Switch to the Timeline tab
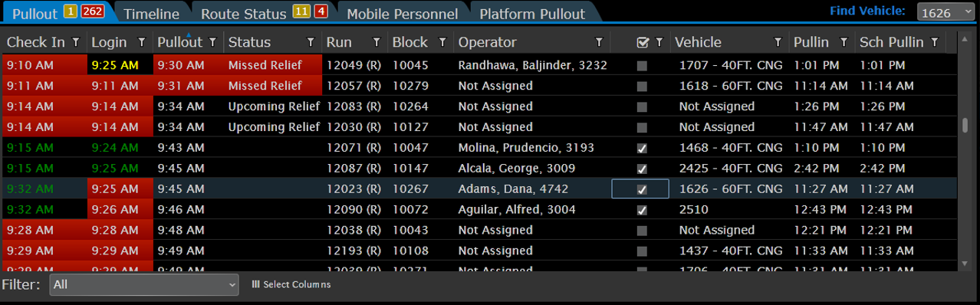This screenshot has width=980, height=305. coord(151,14)
